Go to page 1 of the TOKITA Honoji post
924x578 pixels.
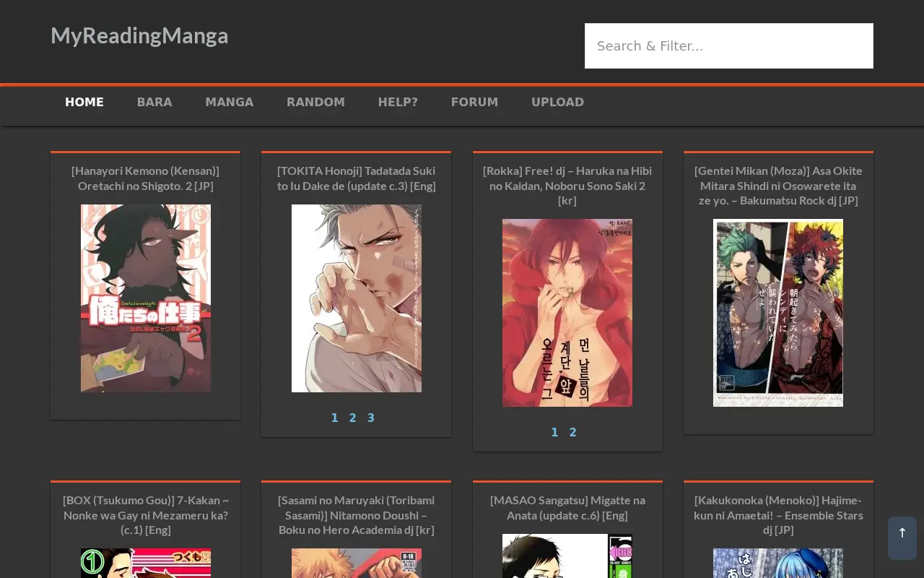tap(335, 418)
